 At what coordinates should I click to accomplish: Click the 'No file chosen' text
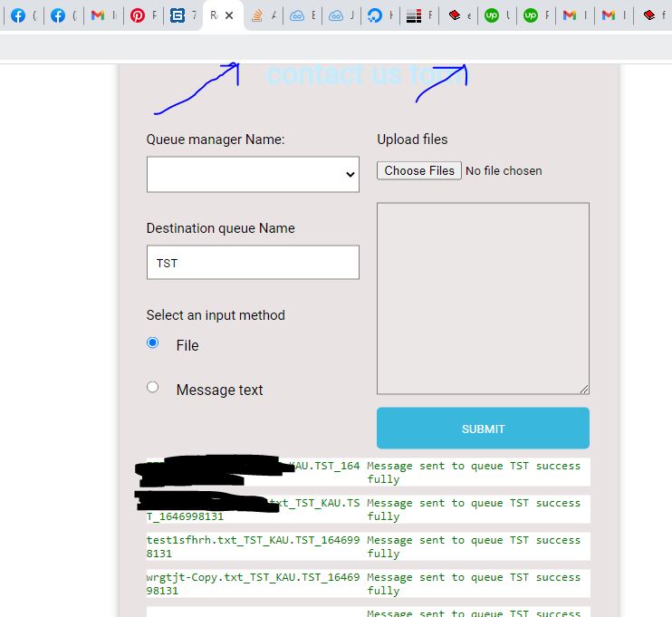(x=504, y=170)
